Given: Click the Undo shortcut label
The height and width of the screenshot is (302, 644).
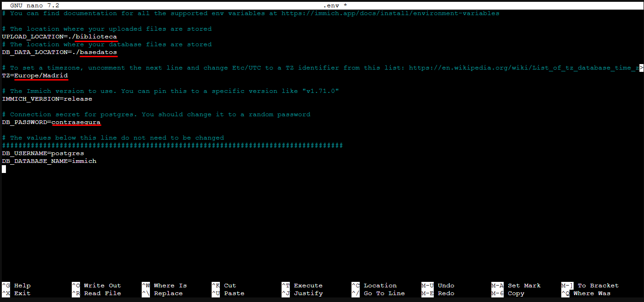Looking at the screenshot, I should (446, 286).
